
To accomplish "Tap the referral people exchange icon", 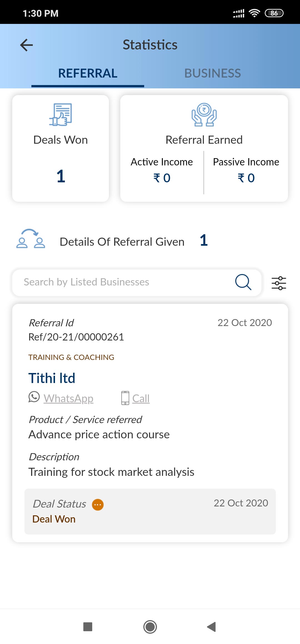I will point(31,239).
